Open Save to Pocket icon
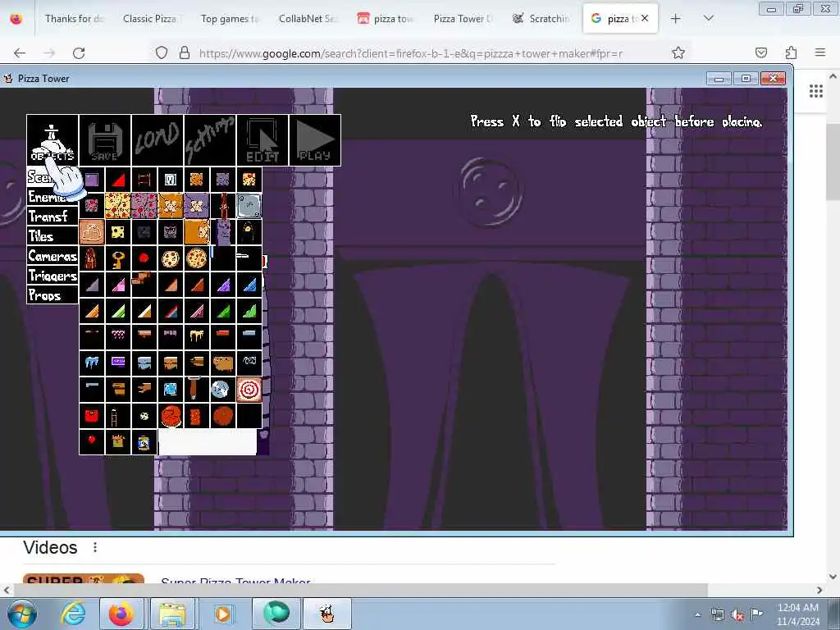840x630 pixels. [x=760, y=52]
